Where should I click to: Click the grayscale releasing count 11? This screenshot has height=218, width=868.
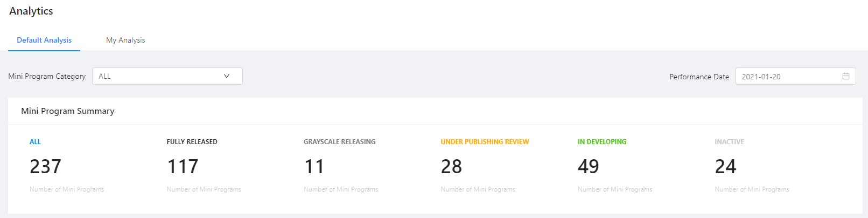(x=314, y=167)
